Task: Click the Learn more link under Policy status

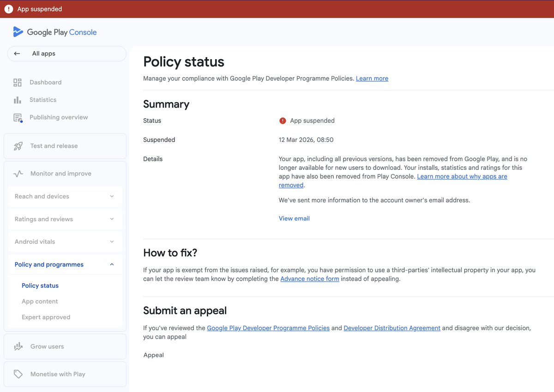Action: [372, 78]
